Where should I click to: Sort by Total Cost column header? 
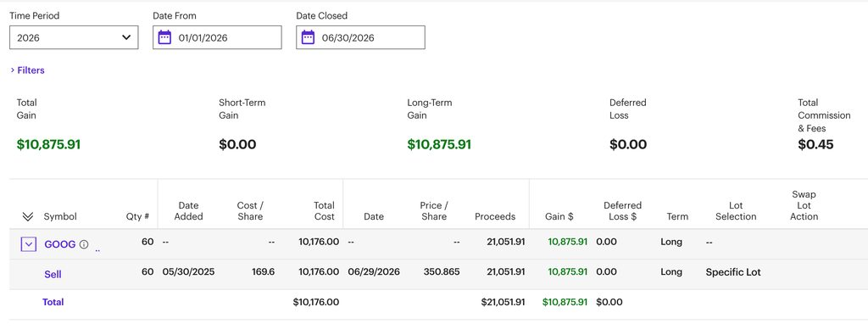pyautogui.click(x=325, y=211)
